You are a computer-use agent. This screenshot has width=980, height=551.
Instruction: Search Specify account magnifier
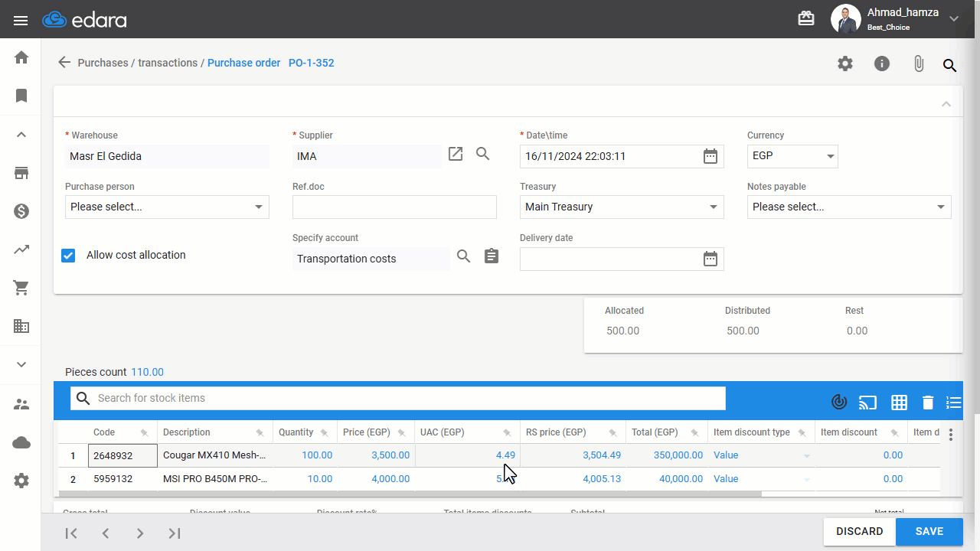click(x=464, y=256)
